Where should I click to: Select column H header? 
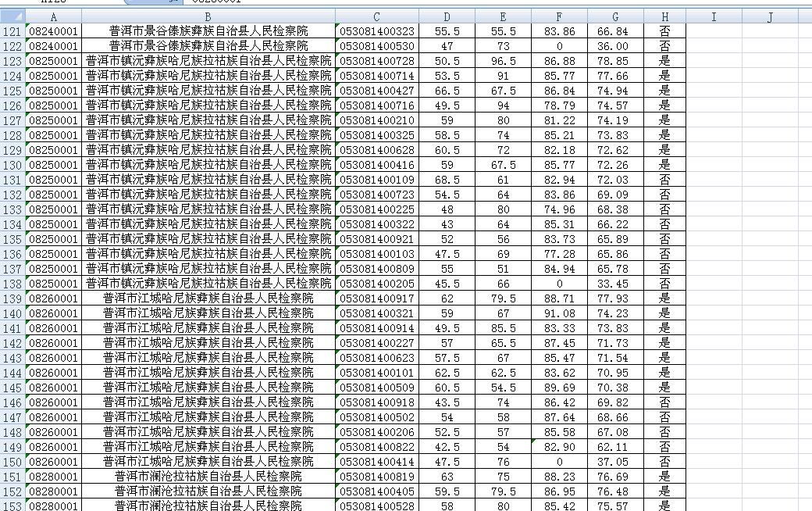664,17
